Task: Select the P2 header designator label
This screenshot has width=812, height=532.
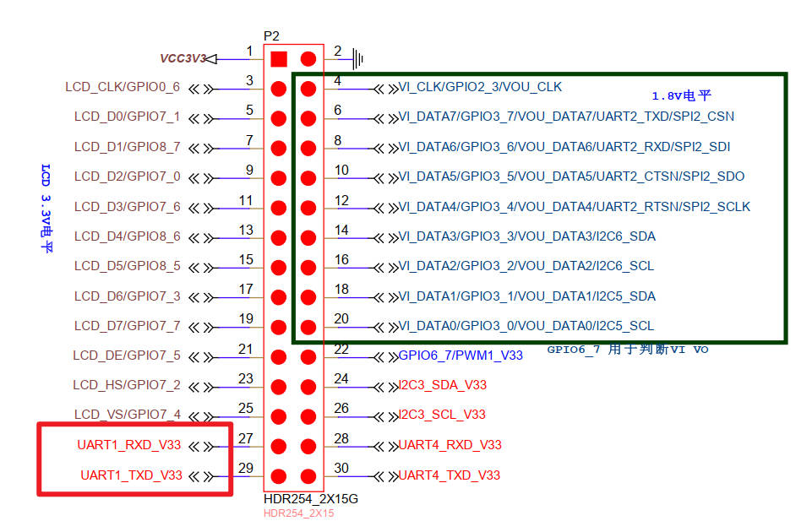Action: pyautogui.click(x=271, y=36)
